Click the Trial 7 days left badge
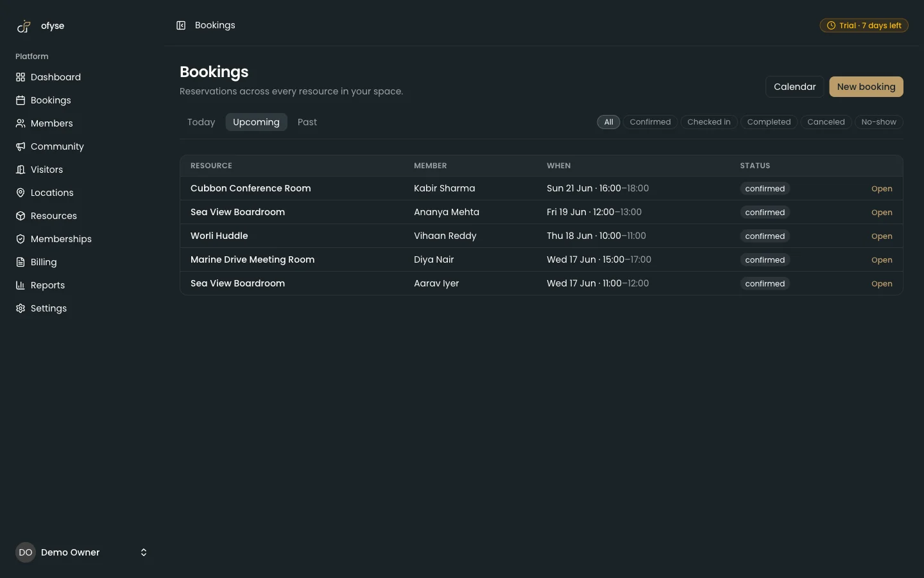This screenshot has height=578, width=924. (x=864, y=26)
